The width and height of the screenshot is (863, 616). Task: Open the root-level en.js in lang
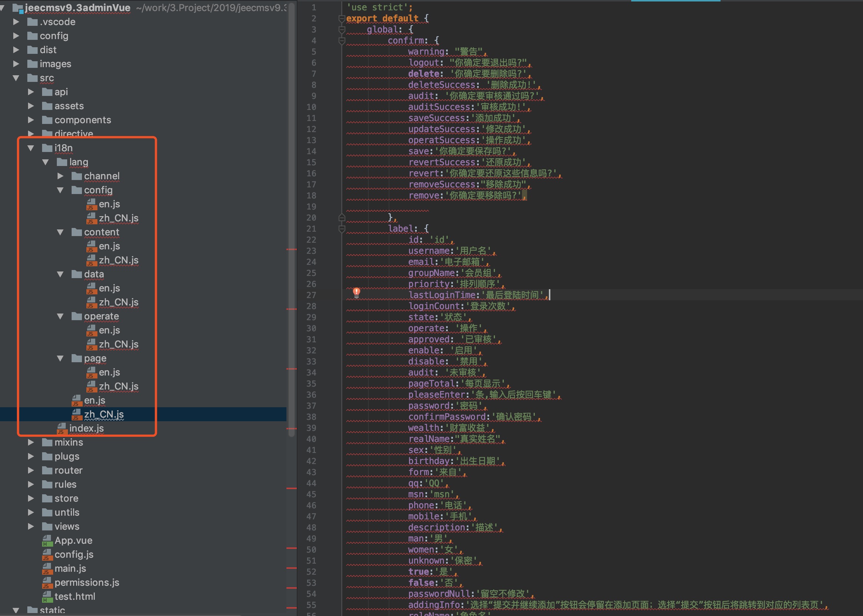click(x=94, y=400)
